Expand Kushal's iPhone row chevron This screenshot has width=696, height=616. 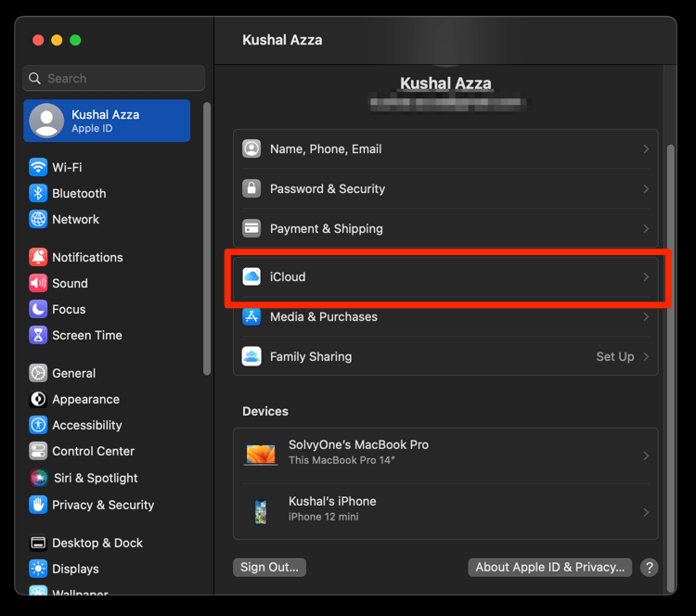pyautogui.click(x=646, y=513)
